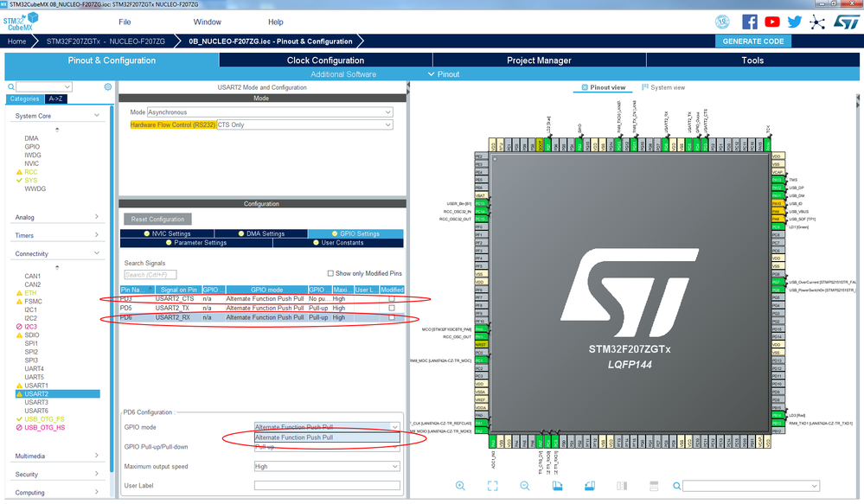Sort table by Pin Name column
864x504 pixels.
pyautogui.click(x=138, y=290)
